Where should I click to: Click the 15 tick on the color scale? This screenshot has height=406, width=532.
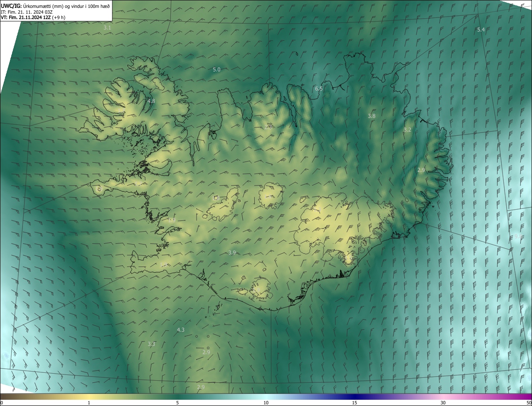[355, 403]
